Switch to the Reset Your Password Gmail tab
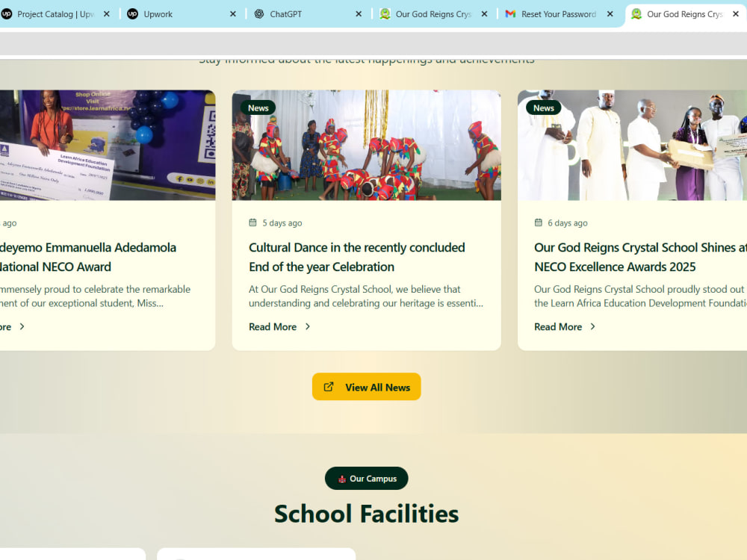Viewport: 747px width, 560px height. [561, 14]
